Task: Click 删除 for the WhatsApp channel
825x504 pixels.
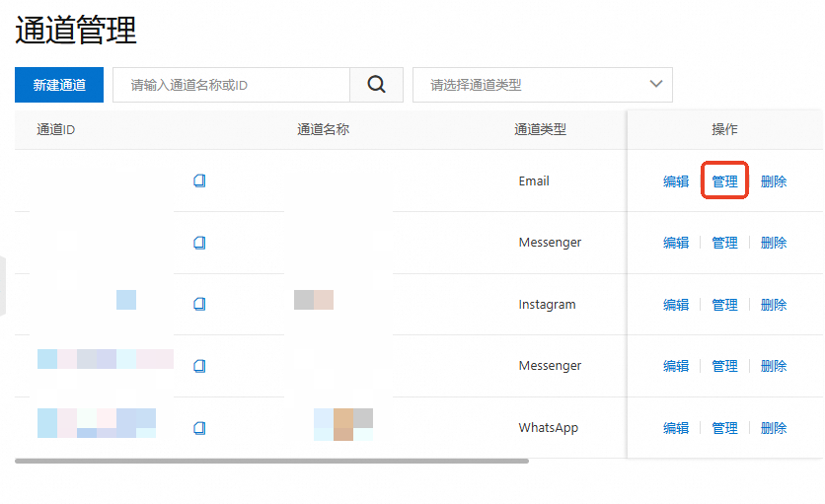Action: pos(774,428)
